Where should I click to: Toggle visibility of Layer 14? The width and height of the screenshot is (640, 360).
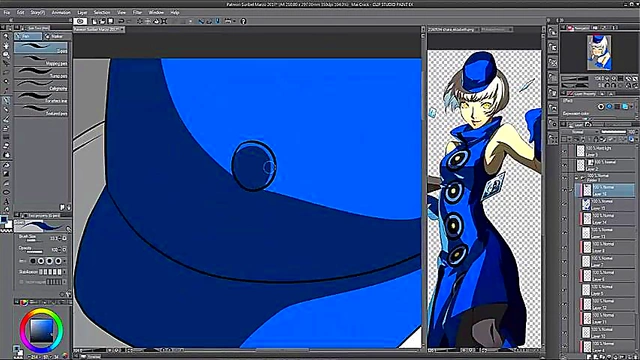pyautogui.click(x=564, y=219)
